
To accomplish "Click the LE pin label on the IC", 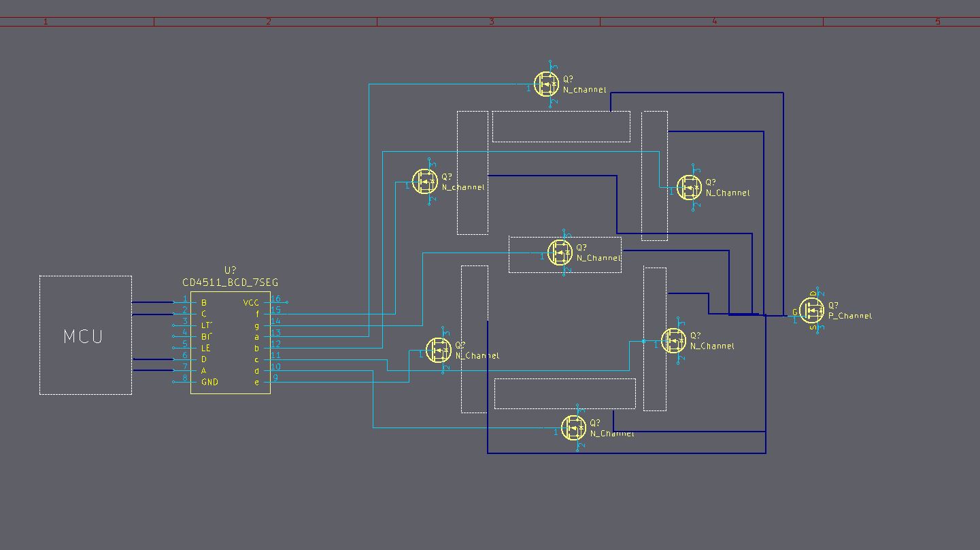I will click(x=205, y=348).
